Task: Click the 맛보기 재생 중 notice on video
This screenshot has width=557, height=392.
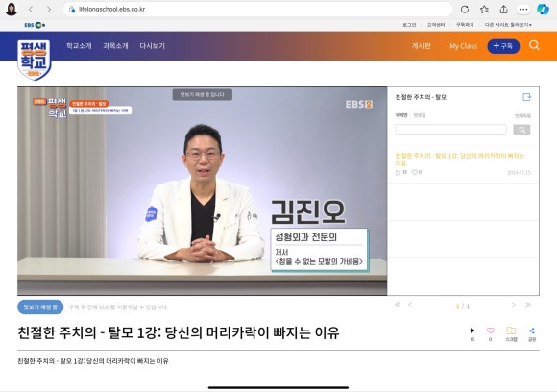Action: [202, 95]
